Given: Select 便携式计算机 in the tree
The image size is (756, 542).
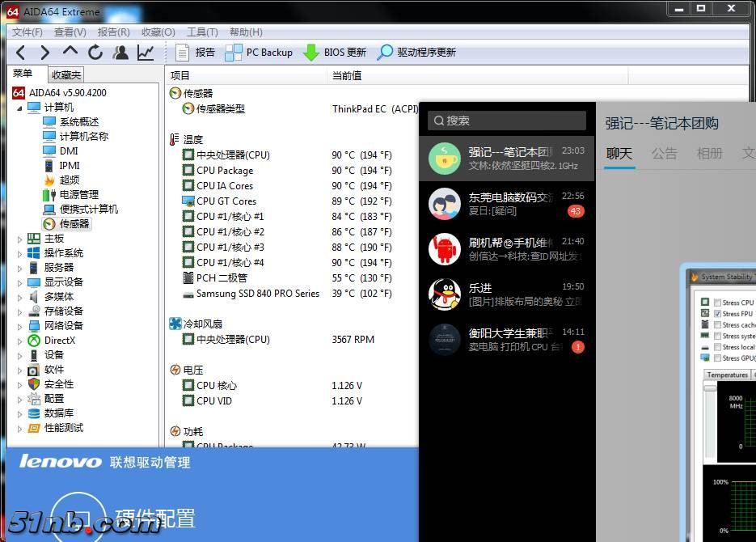Looking at the screenshot, I should 89,209.
